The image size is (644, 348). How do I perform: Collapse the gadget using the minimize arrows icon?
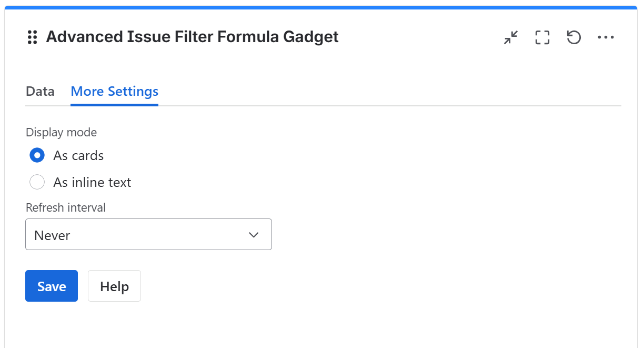tap(510, 37)
